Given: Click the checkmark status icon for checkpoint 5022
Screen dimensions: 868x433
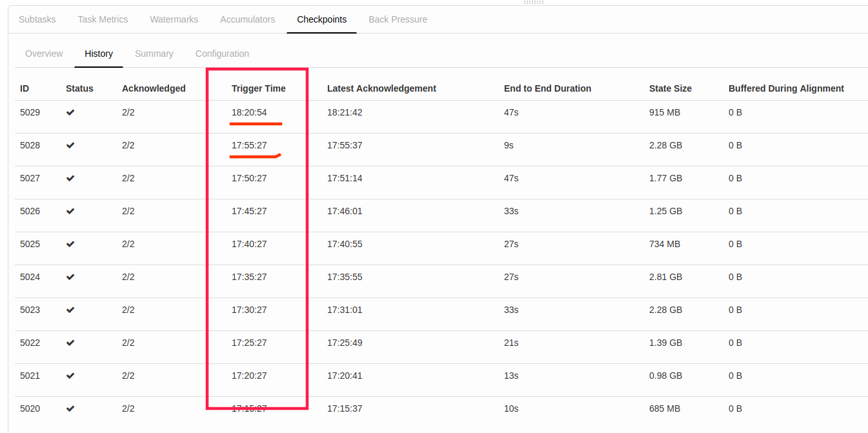Looking at the screenshot, I should (x=70, y=343).
